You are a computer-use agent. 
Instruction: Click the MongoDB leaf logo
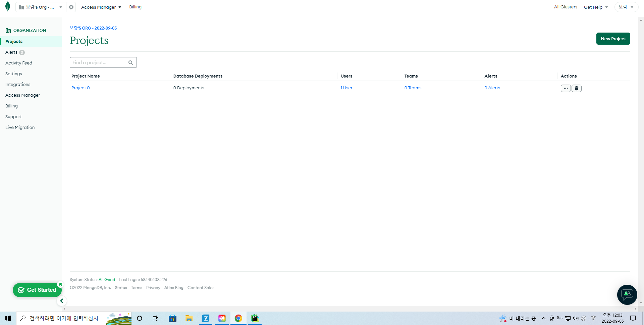point(8,7)
